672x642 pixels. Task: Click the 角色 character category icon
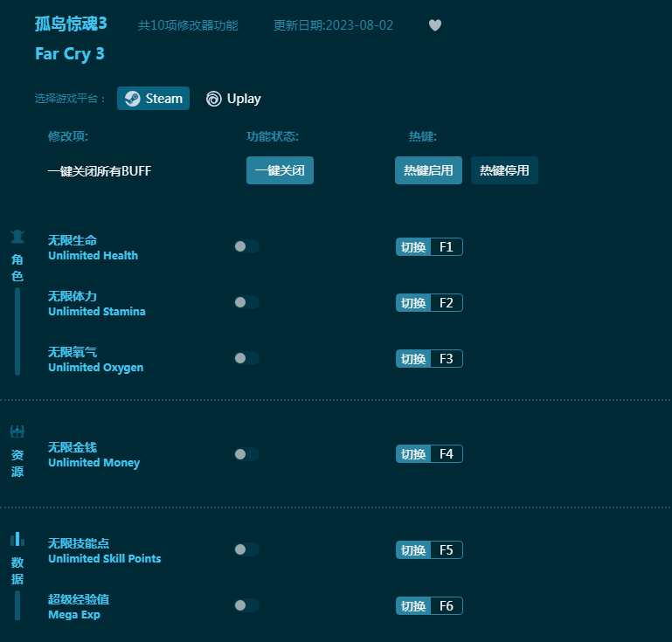click(x=17, y=237)
